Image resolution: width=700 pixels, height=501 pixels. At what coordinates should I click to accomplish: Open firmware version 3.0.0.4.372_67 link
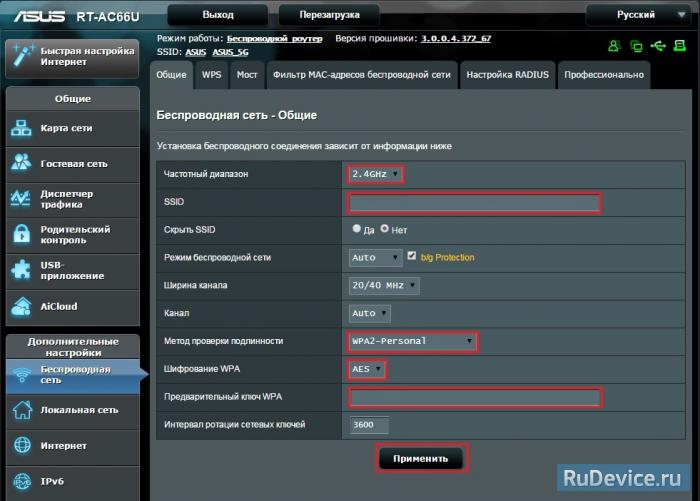456,38
